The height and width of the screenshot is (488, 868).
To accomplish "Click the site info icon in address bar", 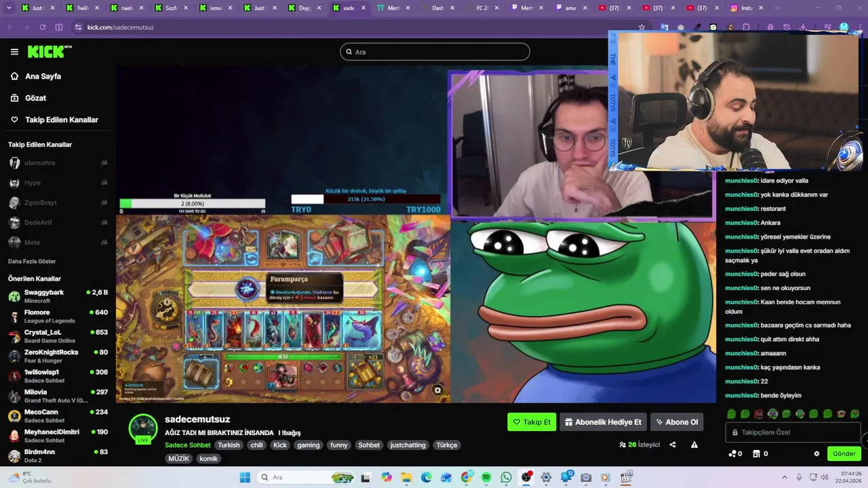I will [78, 27].
